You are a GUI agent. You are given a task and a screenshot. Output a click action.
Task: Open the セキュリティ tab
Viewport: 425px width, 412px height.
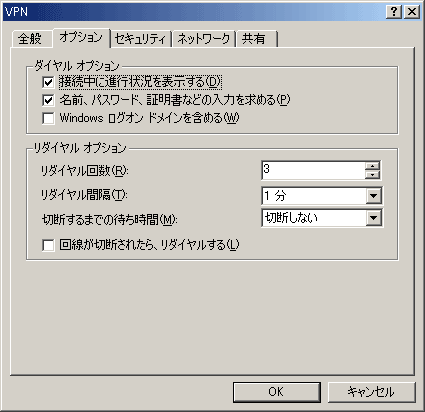[x=140, y=39]
